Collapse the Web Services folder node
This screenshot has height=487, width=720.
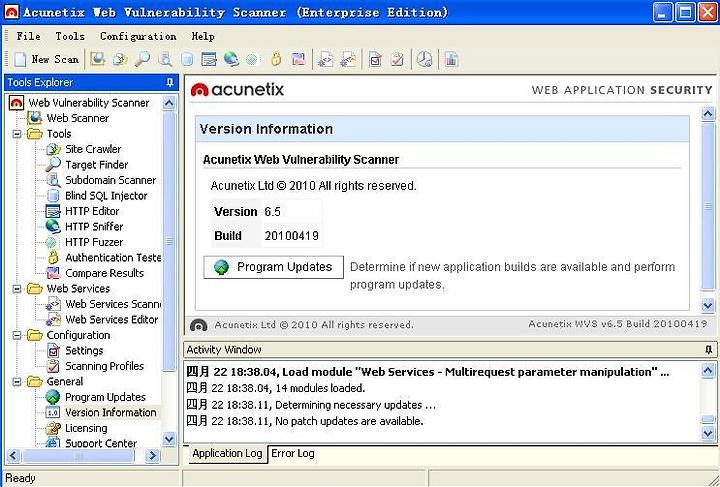pyautogui.click(x=17, y=289)
